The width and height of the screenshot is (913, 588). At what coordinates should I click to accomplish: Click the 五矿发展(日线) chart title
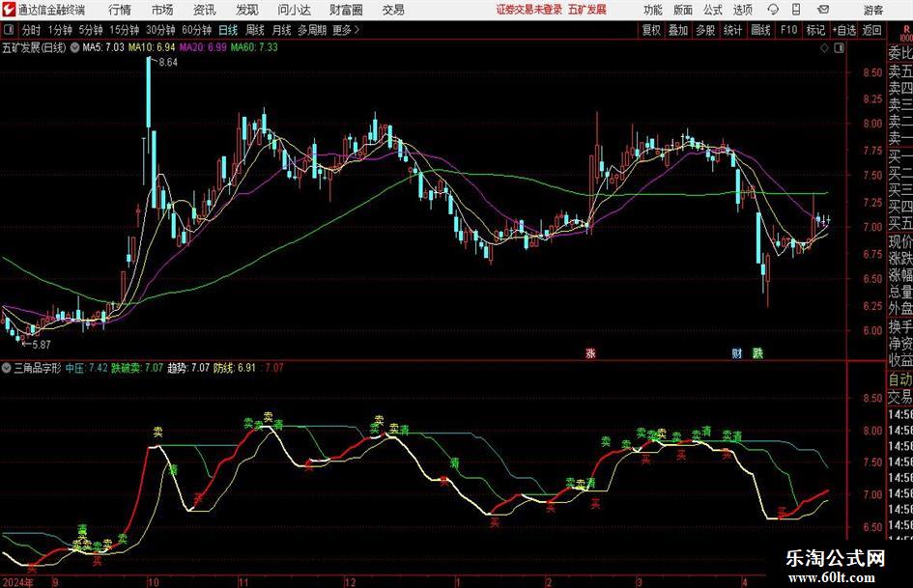[35, 47]
